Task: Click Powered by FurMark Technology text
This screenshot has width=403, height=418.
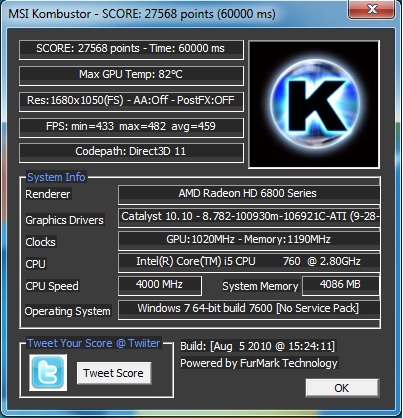Action: point(259,363)
